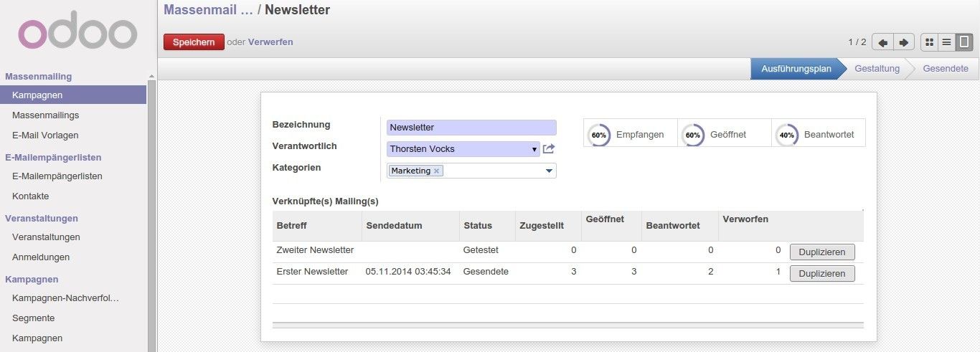
Task: Expand the Kategorien dropdown arrow
Action: (550, 171)
